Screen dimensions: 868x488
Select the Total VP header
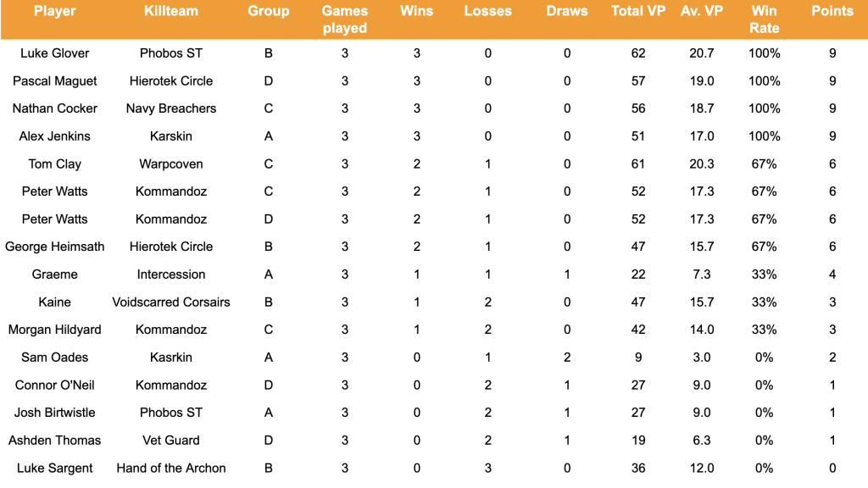(638, 11)
